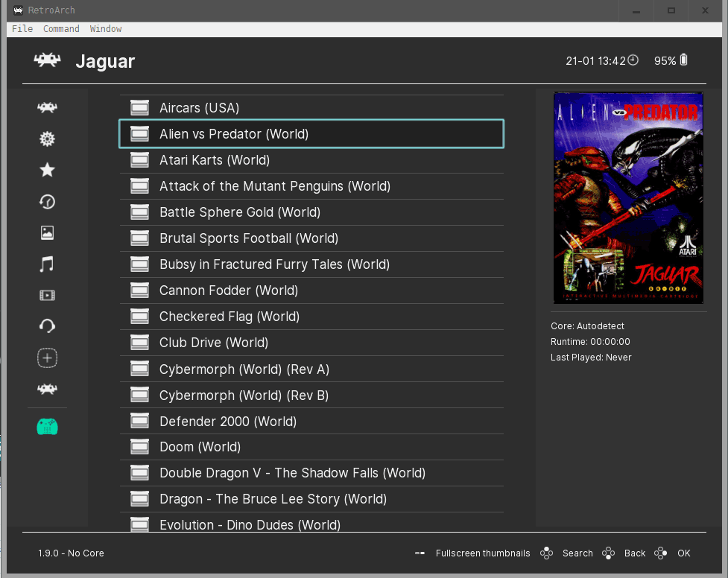Click the Alien vs Predator box art thumbnail
Image resolution: width=728 pixels, height=578 pixels.
pyautogui.click(x=628, y=198)
